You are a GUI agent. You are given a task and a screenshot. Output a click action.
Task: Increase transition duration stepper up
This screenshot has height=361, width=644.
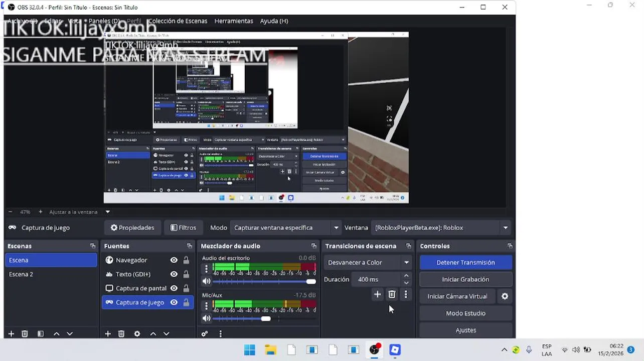pyautogui.click(x=406, y=276)
